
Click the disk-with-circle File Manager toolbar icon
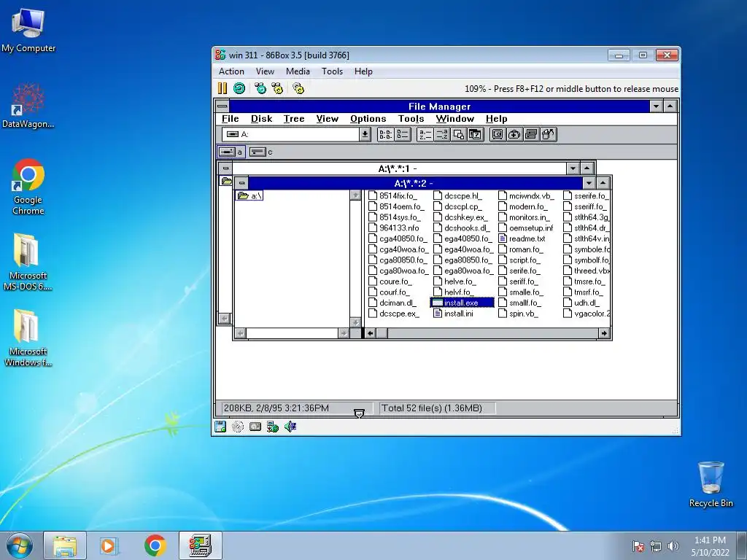pyautogui.click(x=498, y=134)
